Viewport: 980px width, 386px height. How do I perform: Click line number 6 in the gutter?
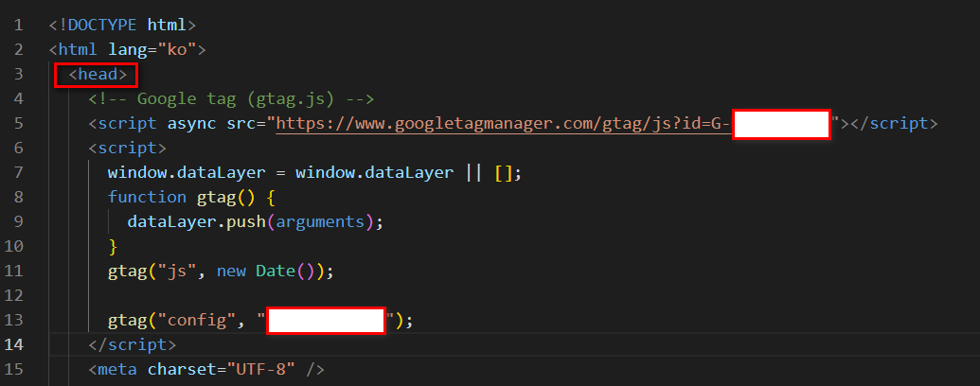coord(17,149)
